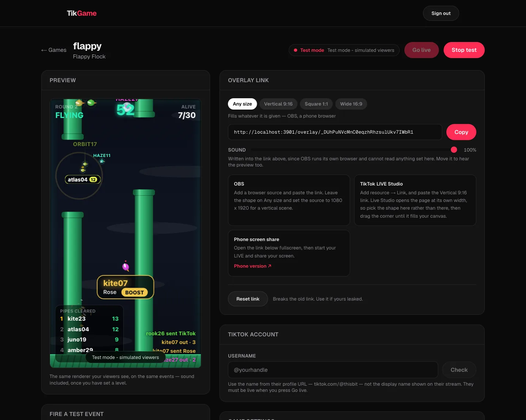Select the Any size overlay shape
Screen dimensions: 526x420
243,104
